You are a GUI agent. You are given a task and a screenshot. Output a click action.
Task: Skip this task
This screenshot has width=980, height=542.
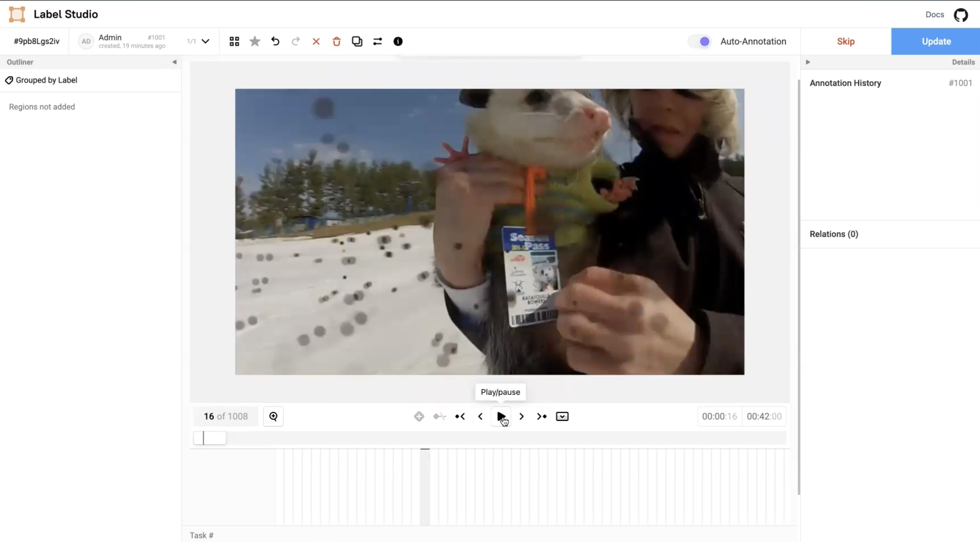click(x=845, y=41)
